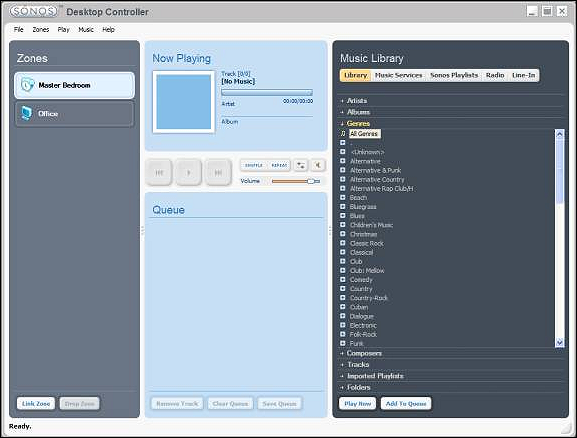Image resolution: width=577 pixels, height=438 pixels.
Task: Open the equalizer settings icon
Action: [301, 165]
